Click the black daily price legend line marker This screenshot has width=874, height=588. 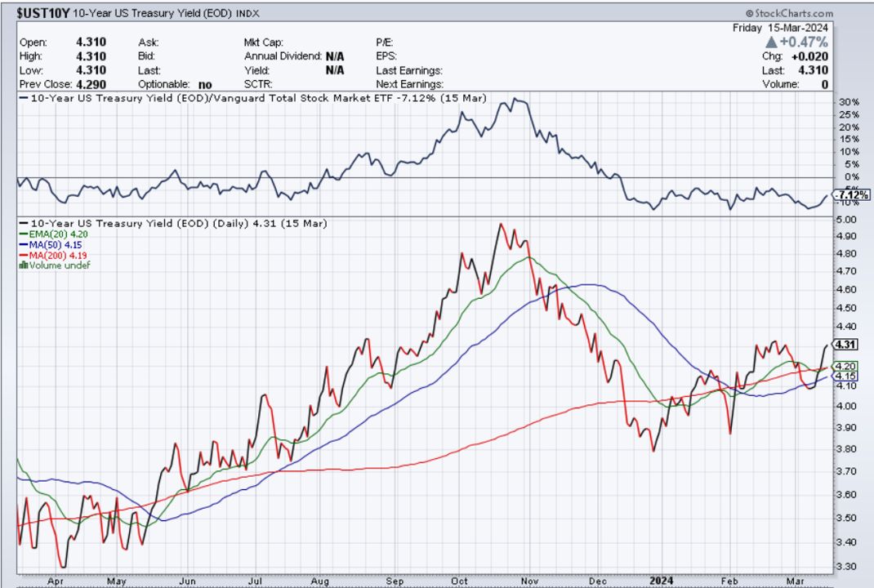point(25,223)
